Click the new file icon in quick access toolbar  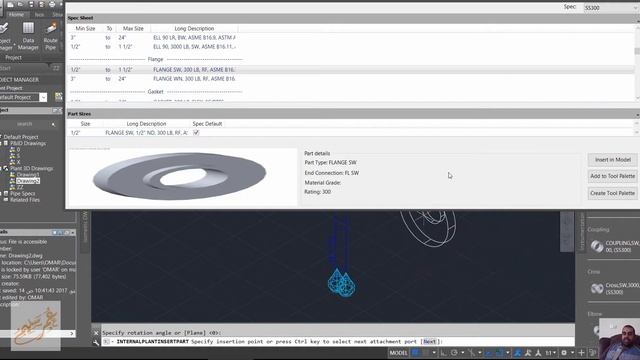click(10, 4)
